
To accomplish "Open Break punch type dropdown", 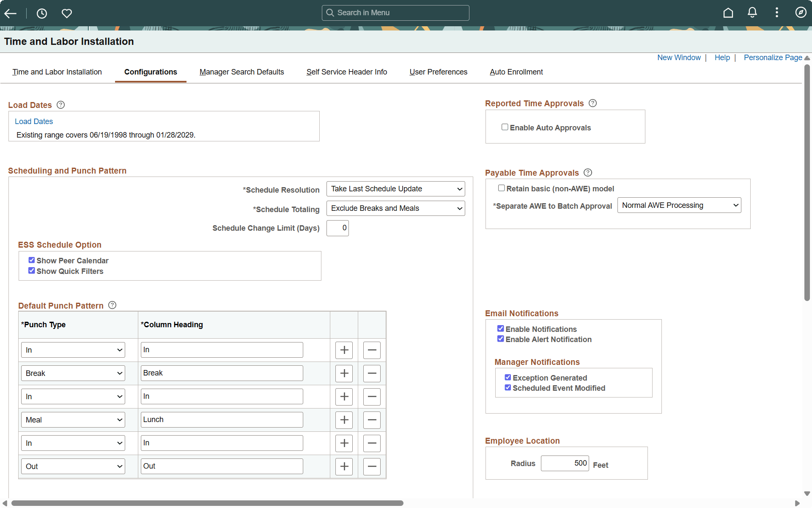I will point(73,373).
